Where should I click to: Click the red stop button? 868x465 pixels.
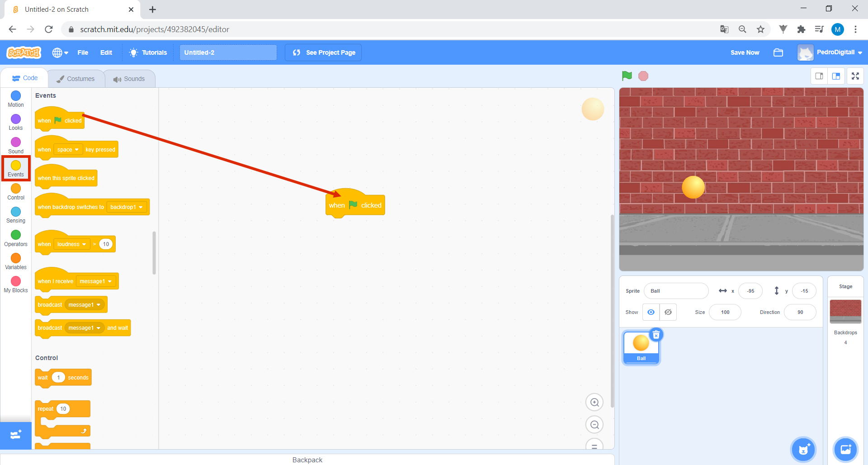pos(643,76)
